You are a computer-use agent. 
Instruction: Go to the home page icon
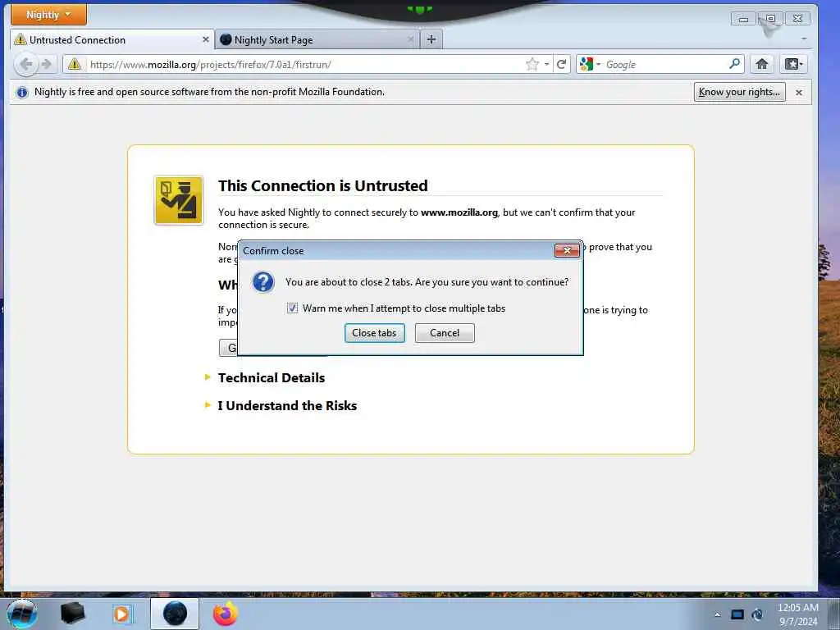(762, 64)
